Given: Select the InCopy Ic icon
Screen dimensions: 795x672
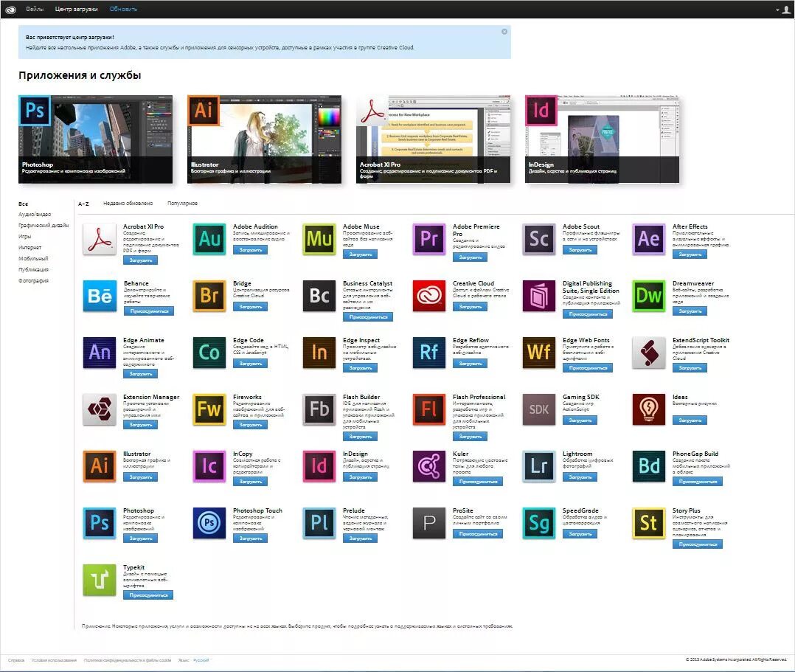Looking at the screenshot, I should [x=209, y=466].
